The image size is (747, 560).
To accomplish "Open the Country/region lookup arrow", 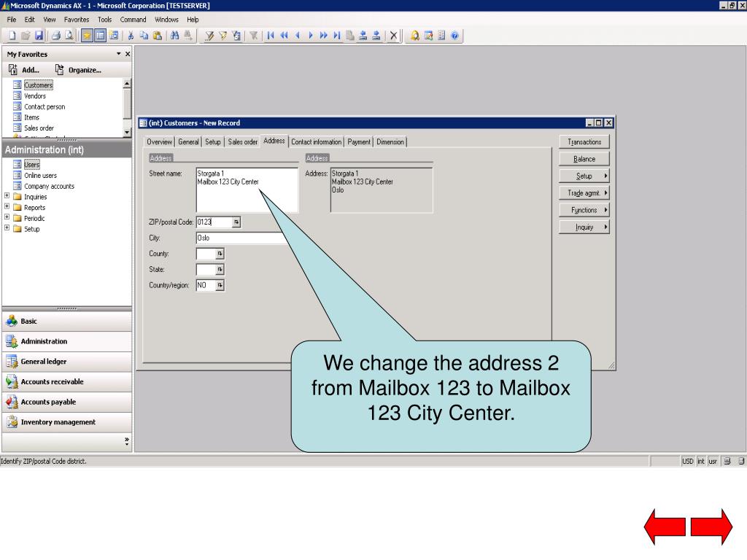I will [x=220, y=285].
